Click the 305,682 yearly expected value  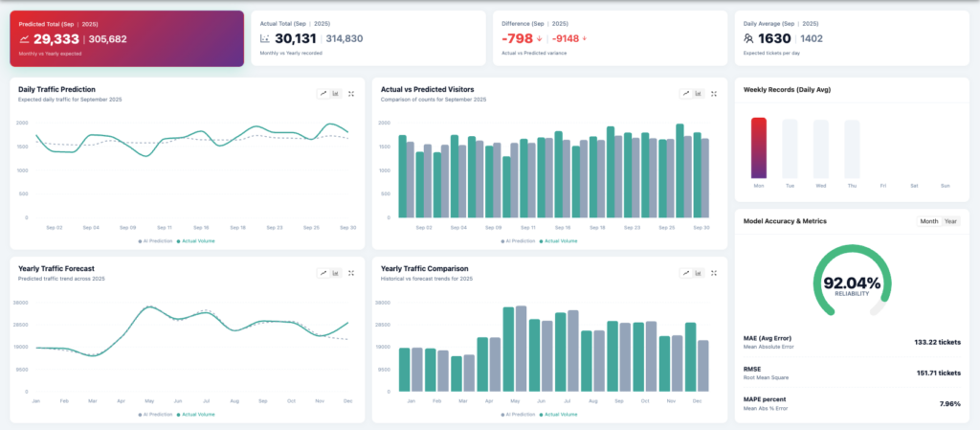point(108,38)
